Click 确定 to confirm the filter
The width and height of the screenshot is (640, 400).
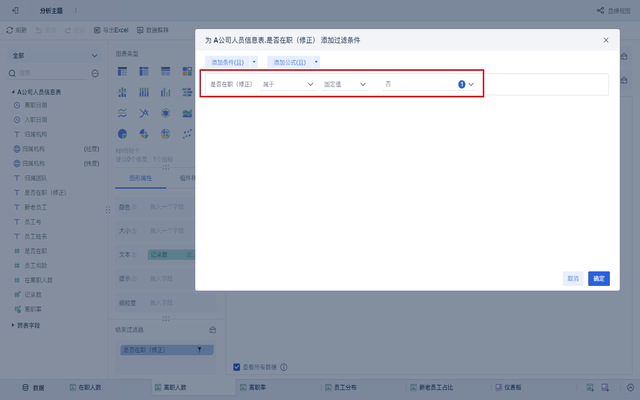click(599, 278)
